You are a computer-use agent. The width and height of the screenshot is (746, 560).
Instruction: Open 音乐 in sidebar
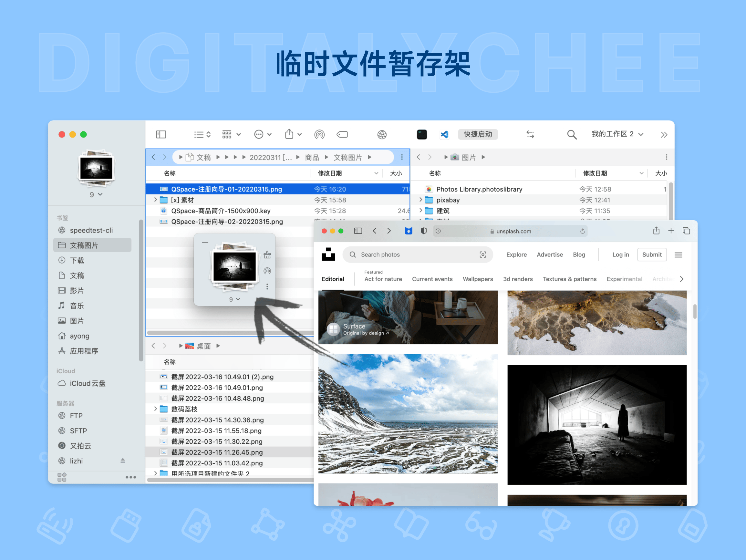92,306
